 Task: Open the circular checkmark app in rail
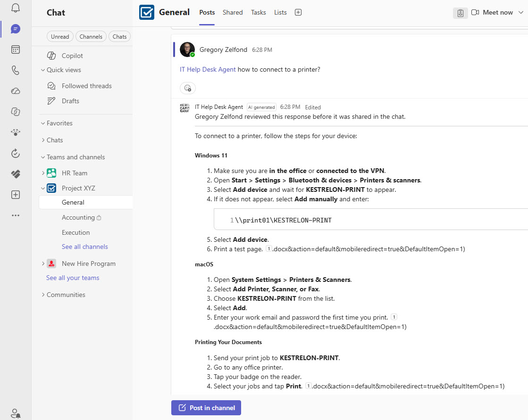(16, 153)
